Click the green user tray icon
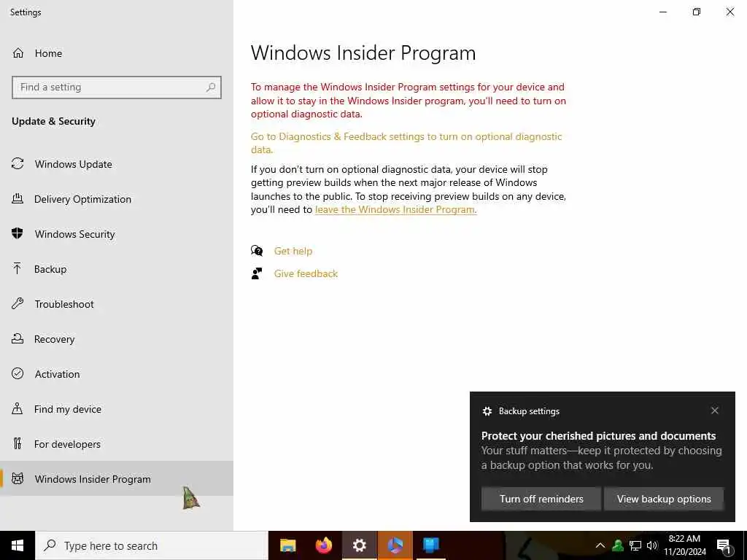The height and width of the screenshot is (560, 747). tap(618, 545)
